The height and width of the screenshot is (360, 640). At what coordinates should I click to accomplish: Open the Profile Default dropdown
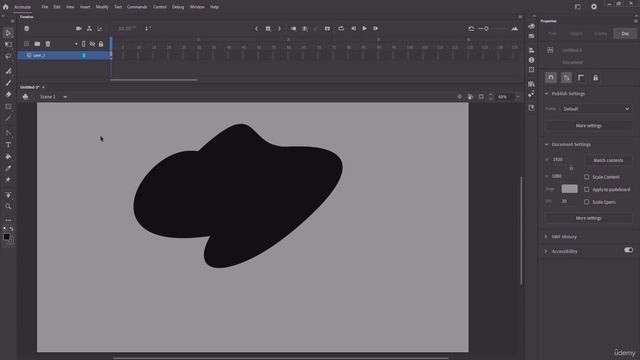596,109
